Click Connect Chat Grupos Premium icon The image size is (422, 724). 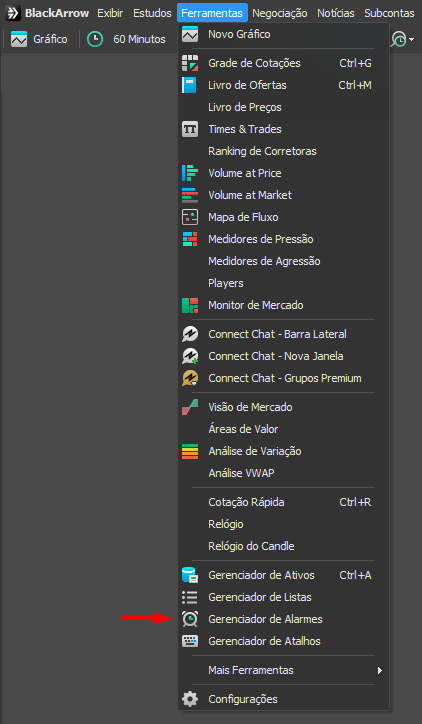(190, 378)
